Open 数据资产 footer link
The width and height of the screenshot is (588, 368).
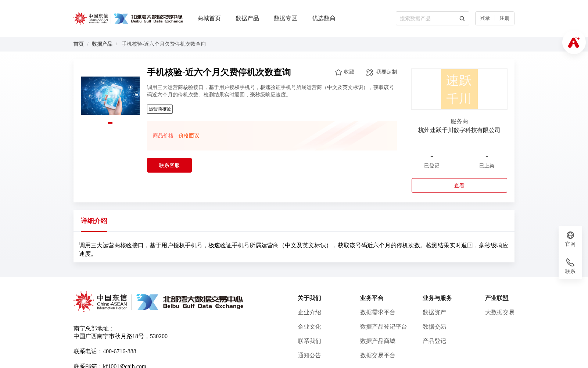434,312
